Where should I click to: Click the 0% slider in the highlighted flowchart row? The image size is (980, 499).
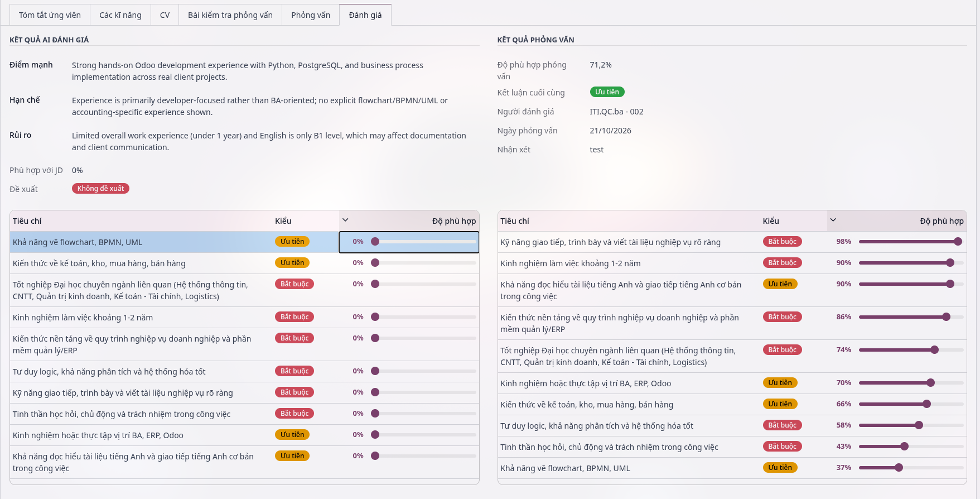[x=424, y=242]
